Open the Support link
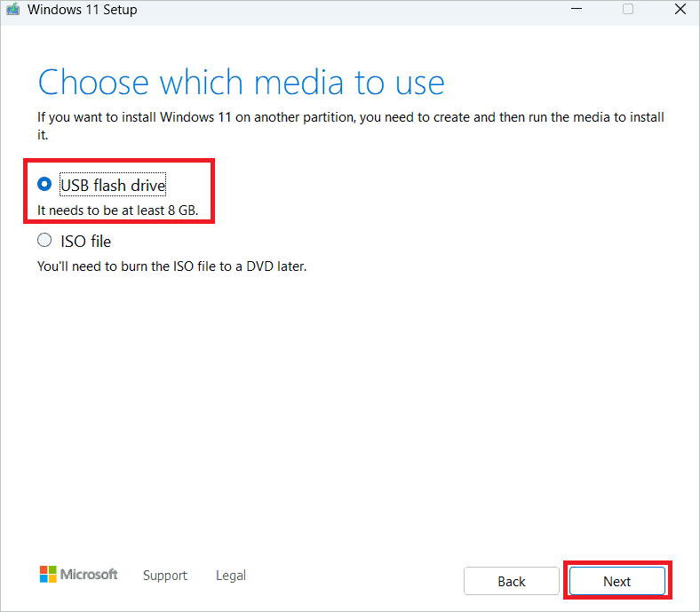 tap(164, 576)
